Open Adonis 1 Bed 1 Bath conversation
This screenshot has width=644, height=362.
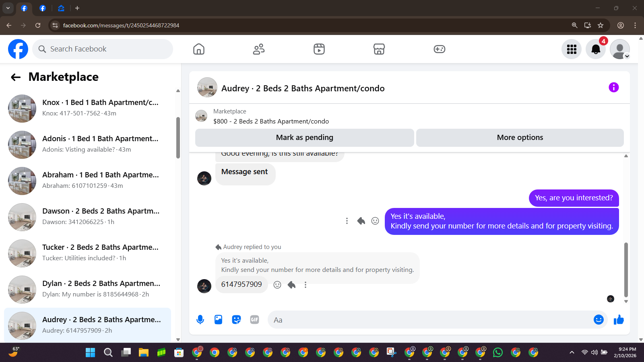pos(87,145)
